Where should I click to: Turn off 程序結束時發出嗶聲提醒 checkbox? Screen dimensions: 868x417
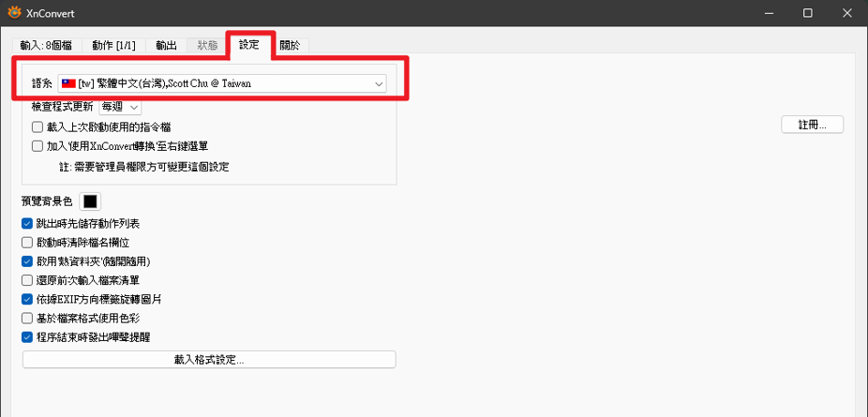point(27,336)
